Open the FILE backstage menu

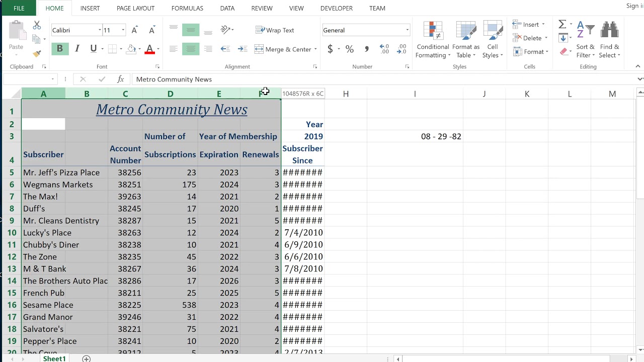19,9
